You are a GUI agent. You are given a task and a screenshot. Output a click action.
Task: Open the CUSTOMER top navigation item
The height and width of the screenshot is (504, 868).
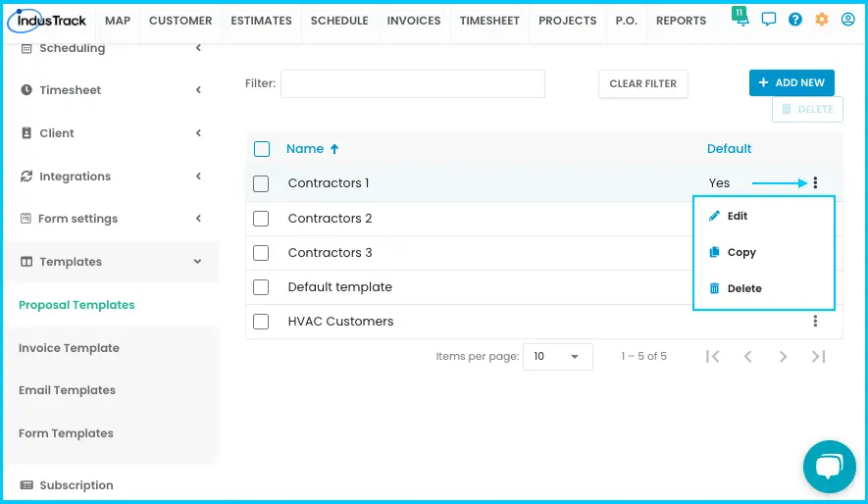click(x=180, y=21)
